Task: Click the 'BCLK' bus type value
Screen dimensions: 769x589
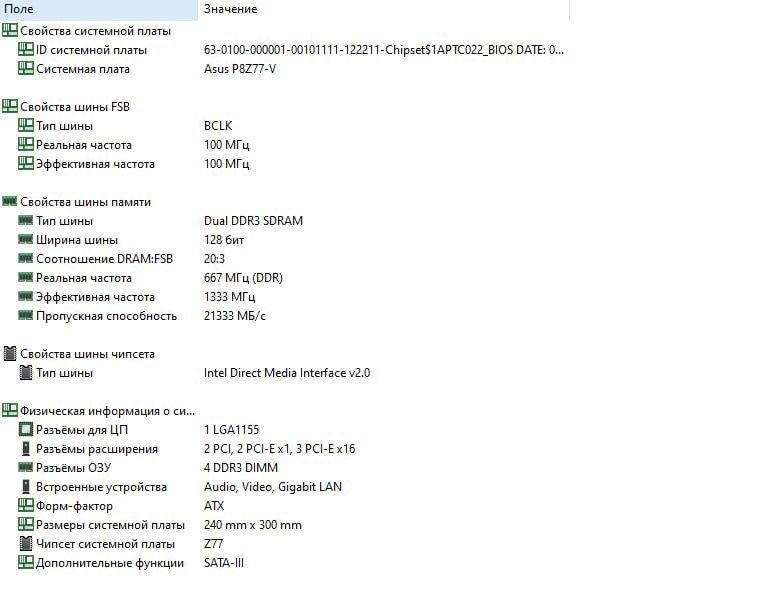Action: click(218, 126)
